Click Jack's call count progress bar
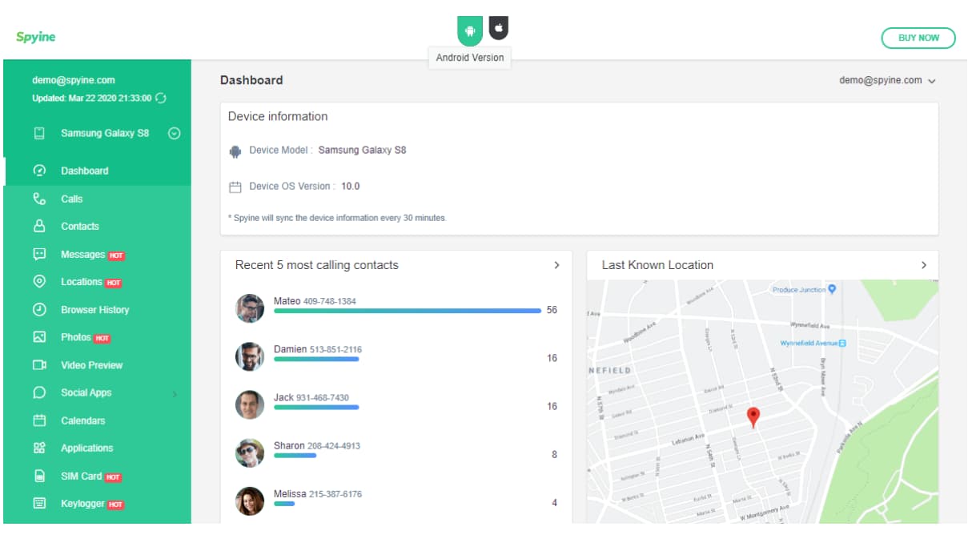 pos(316,407)
